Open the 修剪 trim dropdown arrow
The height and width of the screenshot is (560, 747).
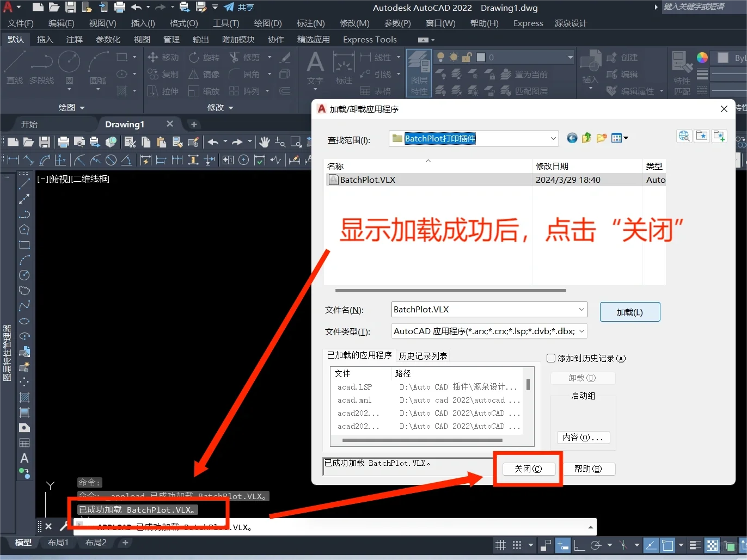pyautogui.click(x=270, y=57)
